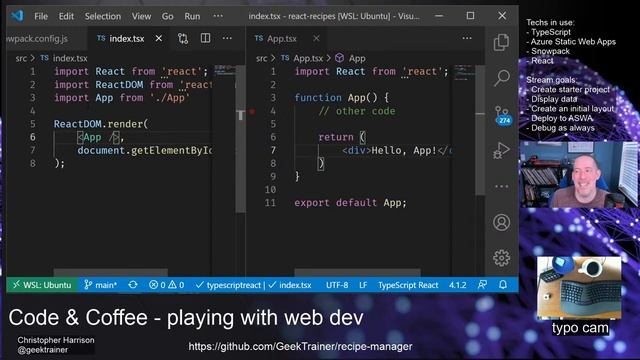640x360 pixels.
Task: Click horizontal scrollbar of index.tsx editor
Action: tap(110, 272)
